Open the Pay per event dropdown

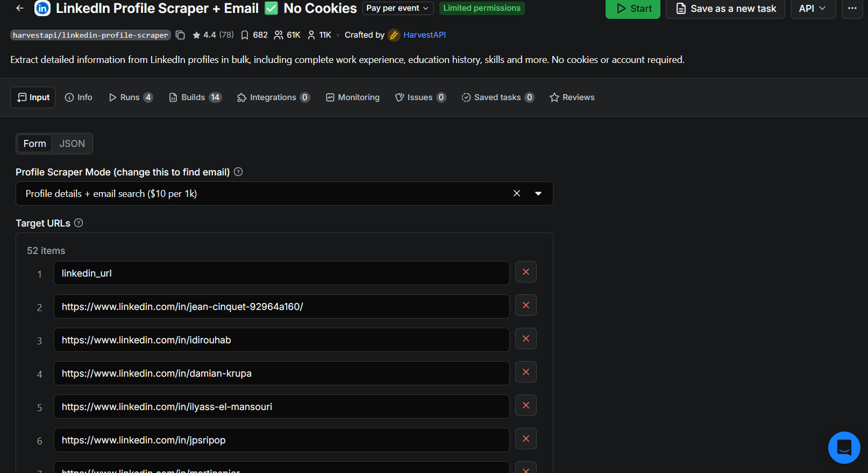(398, 8)
